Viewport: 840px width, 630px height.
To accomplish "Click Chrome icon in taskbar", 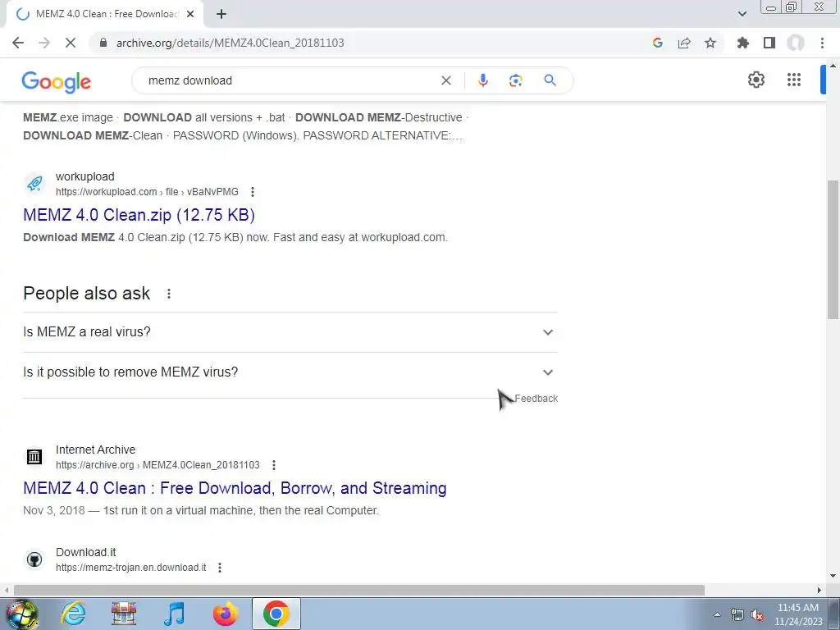I will (x=276, y=614).
